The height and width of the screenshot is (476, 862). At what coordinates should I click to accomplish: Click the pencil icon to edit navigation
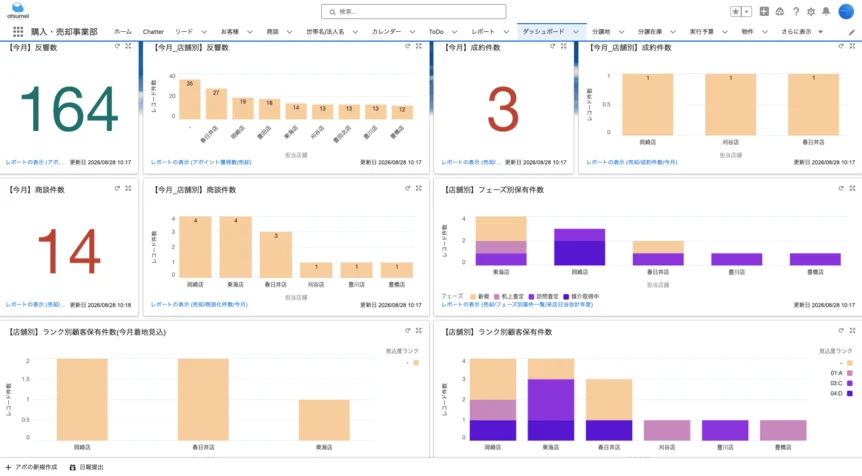click(x=852, y=32)
